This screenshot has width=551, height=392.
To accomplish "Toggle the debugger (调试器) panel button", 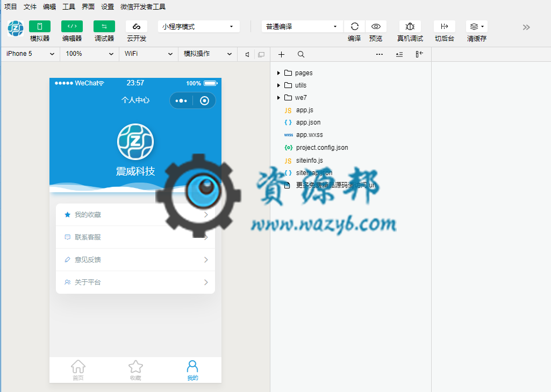I will (104, 26).
